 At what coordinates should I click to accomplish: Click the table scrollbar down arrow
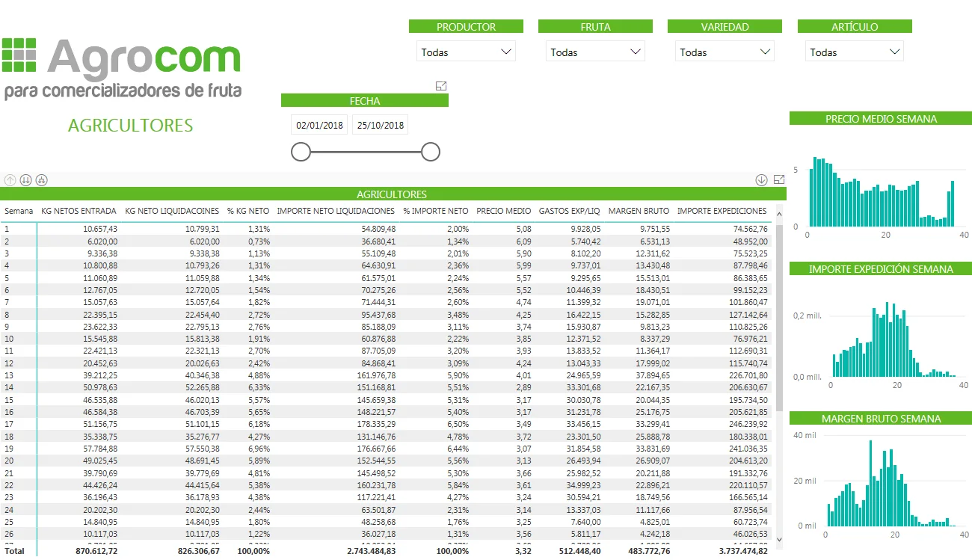pos(780,538)
